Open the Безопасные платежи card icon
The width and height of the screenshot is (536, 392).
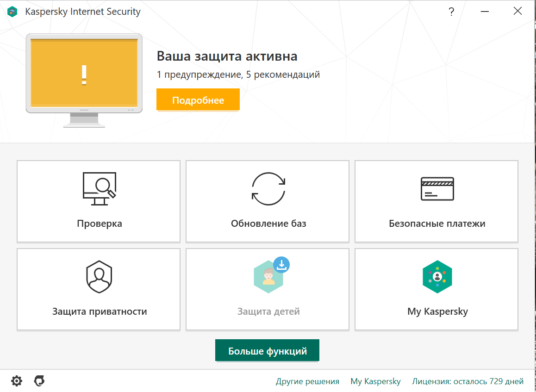[437, 189]
